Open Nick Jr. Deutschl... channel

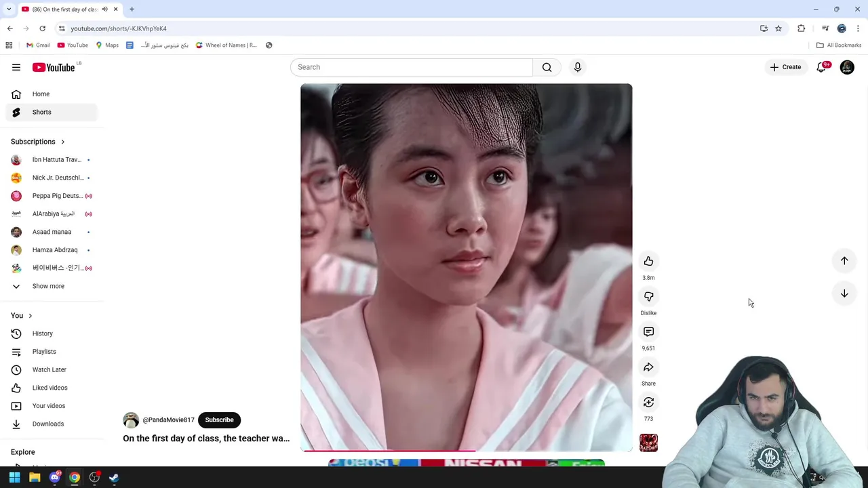(x=52, y=178)
